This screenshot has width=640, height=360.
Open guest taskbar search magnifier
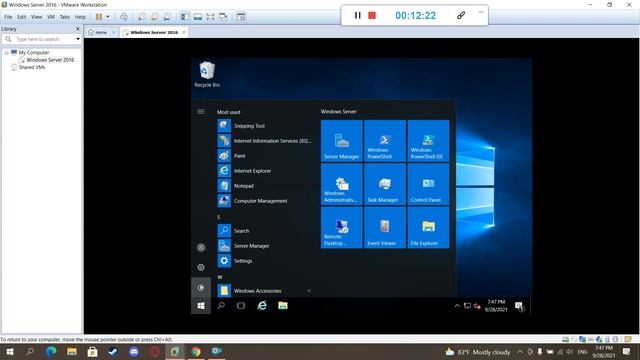(x=221, y=305)
